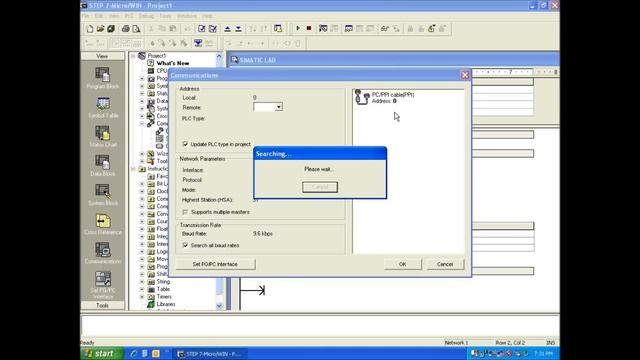Open Symbol Table from the View bar

tap(103, 107)
